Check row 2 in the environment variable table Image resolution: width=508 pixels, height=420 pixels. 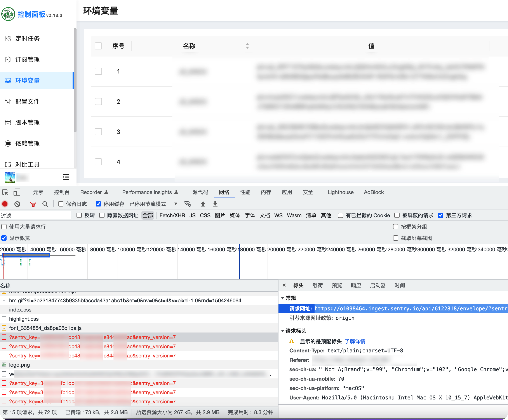98,101
